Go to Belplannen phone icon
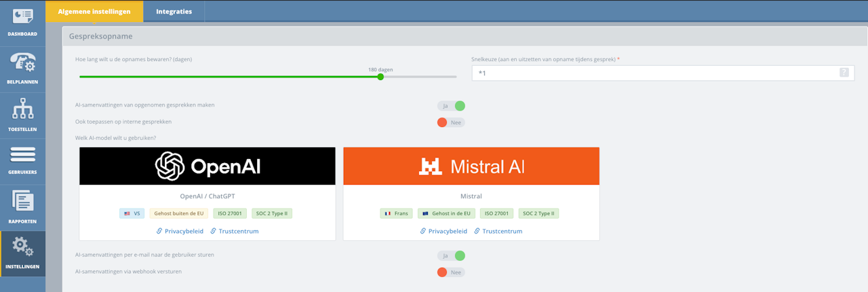Image resolution: width=868 pixels, height=292 pixels. [x=22, y=62]
